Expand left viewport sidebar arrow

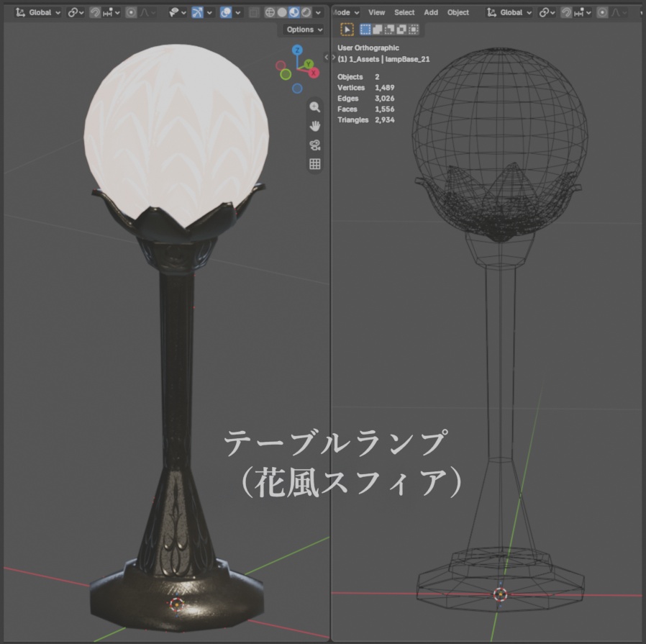(327, 58)
